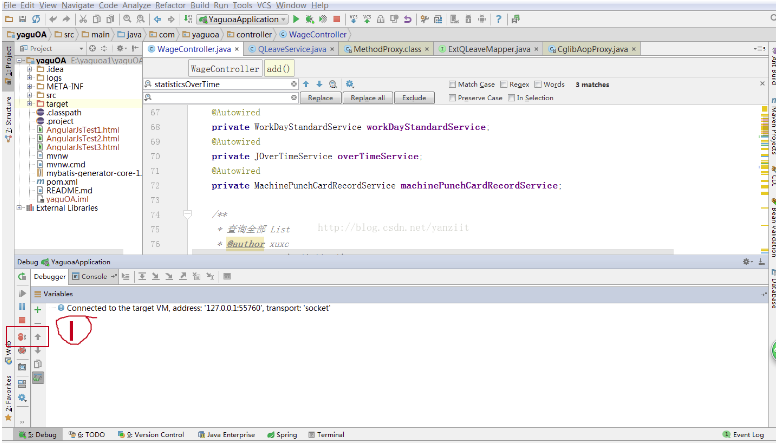
Task: Open the VCS menu
Action: click(x=264, y=5)
